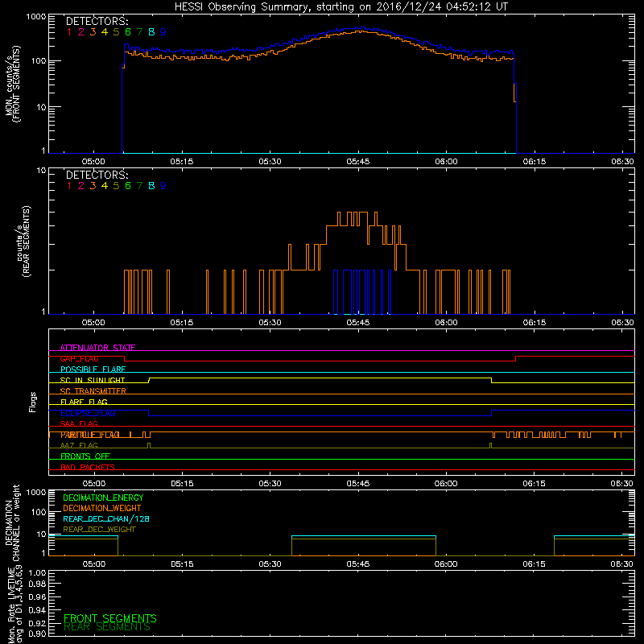Click the POSSIBLE_FLARE flag label
Viewport: 644px width, 644px height.
click(x=93, y=369)
